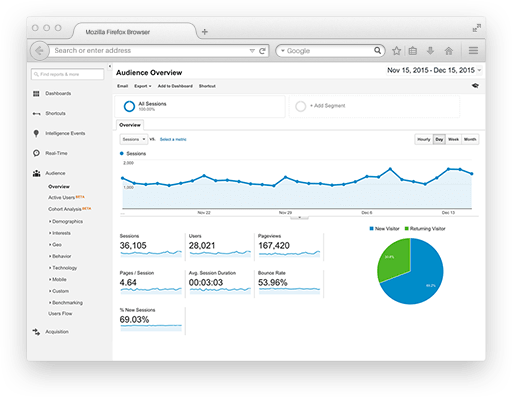
Task: Open the Export menu
Action: (143, 86)
